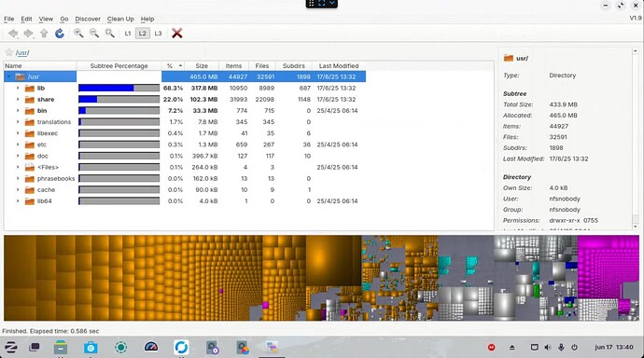This screenshot has height=358, width=644.
Task: Select the lib64 directory row
Action: [x=185, y=201]
